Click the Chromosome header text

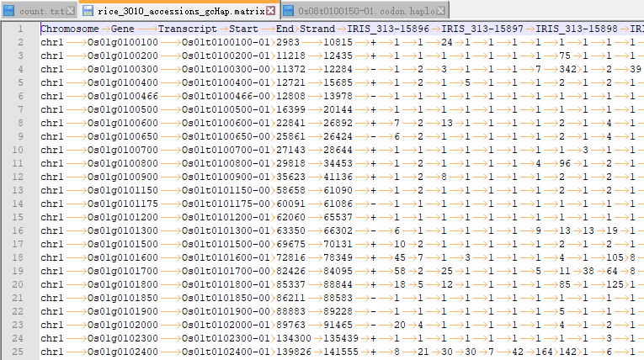coord(70,29)
